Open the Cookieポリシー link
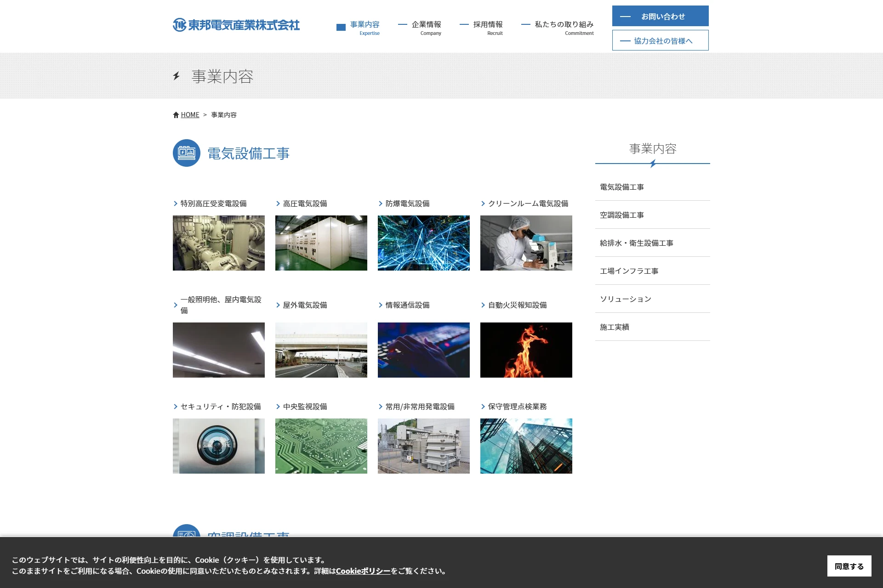This screenshot has height=588, width=883. [363, 571]
